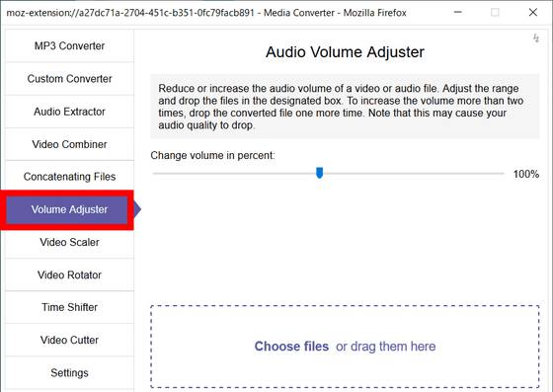Open the Video Combiner tab
This screenshot has height=392, width=553.
[69, 144]
